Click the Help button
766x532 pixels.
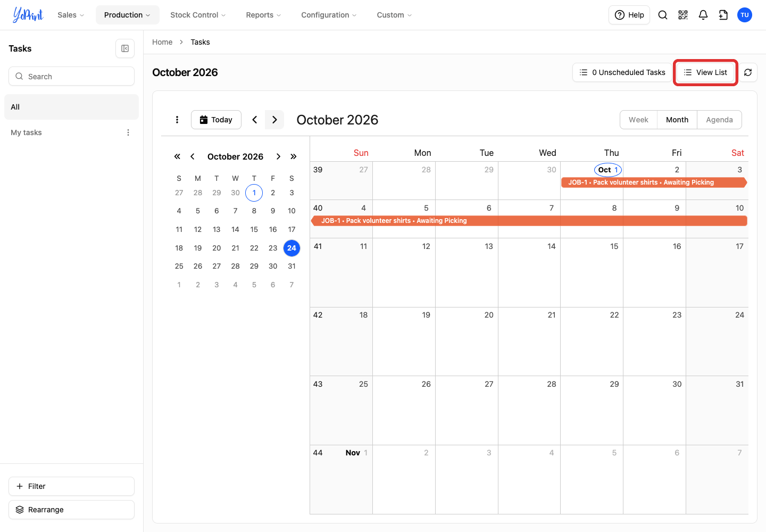click(629, 15)
